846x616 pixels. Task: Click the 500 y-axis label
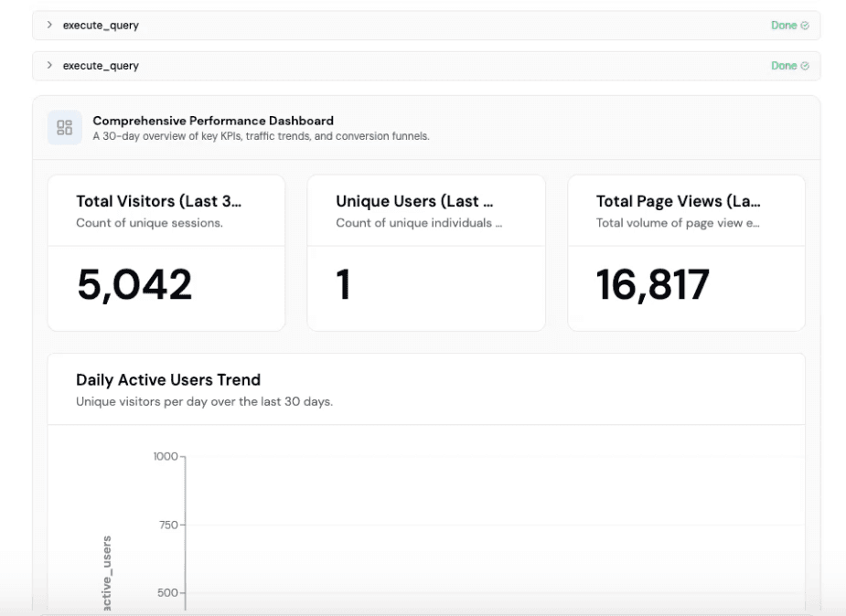pyautogui.click(x=167, y=593)
